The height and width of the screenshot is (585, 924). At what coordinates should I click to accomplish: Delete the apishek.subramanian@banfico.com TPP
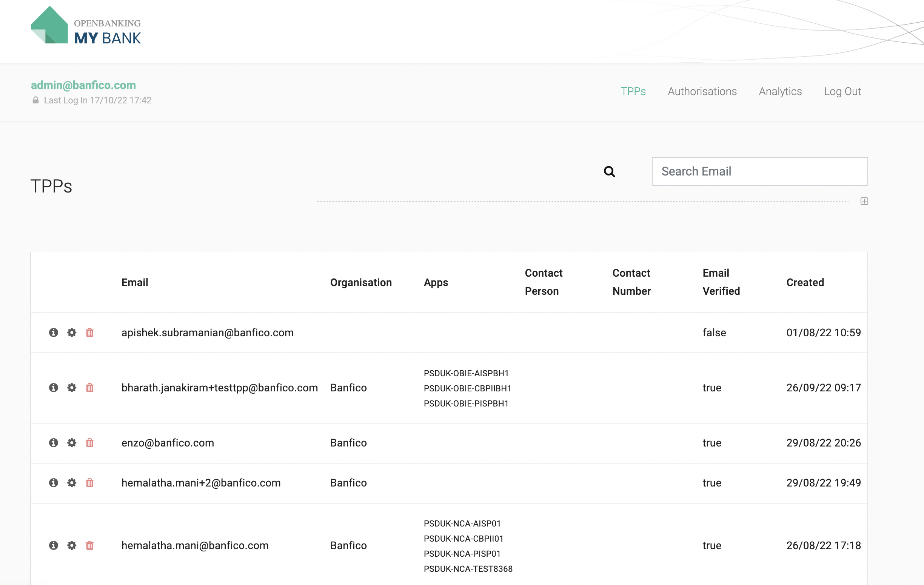coord(90,333)
